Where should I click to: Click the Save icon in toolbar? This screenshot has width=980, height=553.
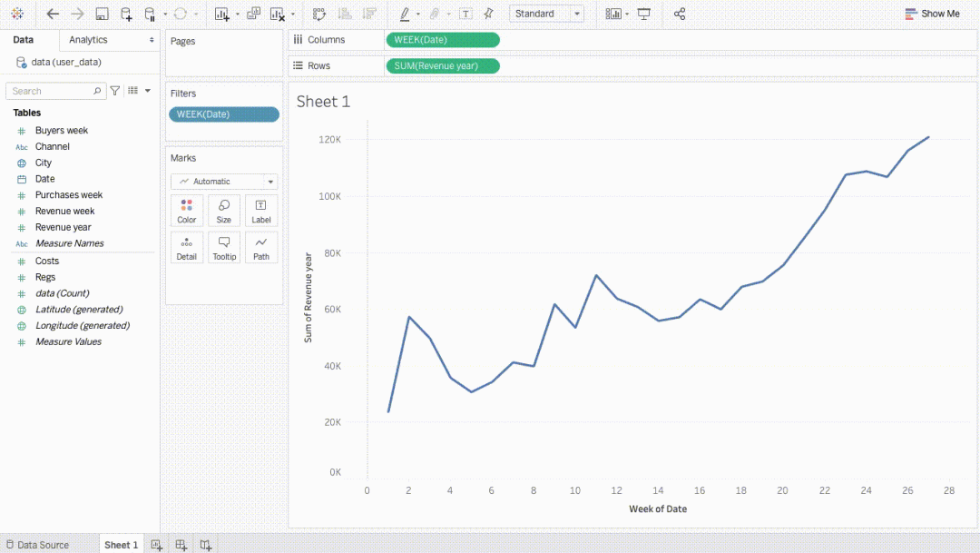click(102, 14)
